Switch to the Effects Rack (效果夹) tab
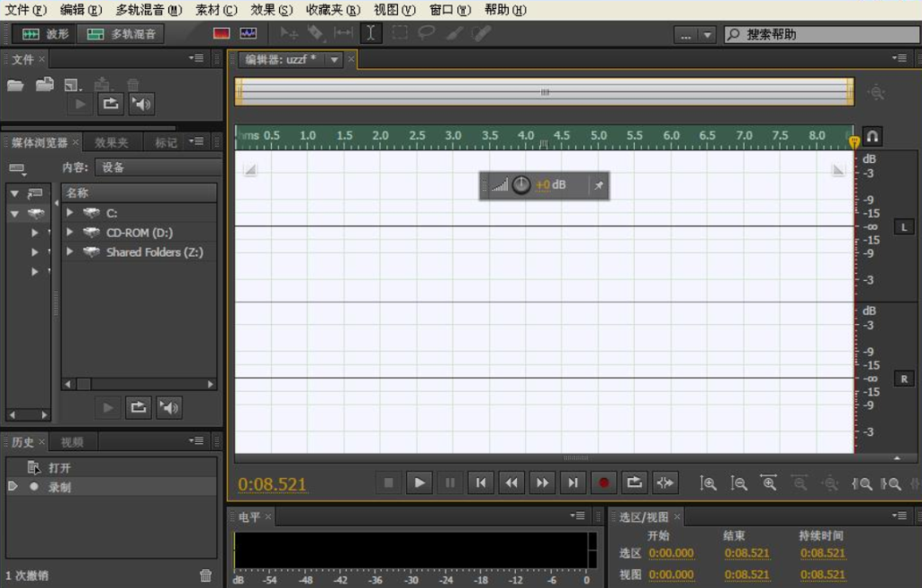 (x=111, y=142)
